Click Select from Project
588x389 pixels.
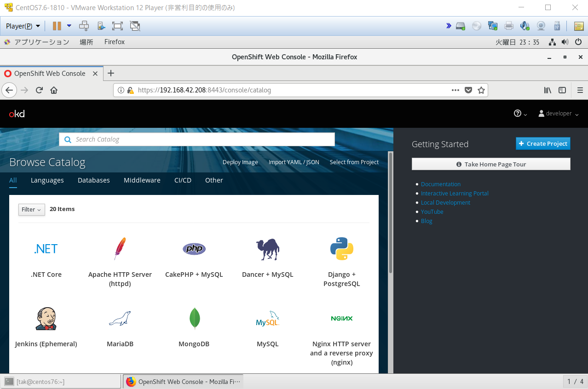pyautogui.click(x=354, y=162)
